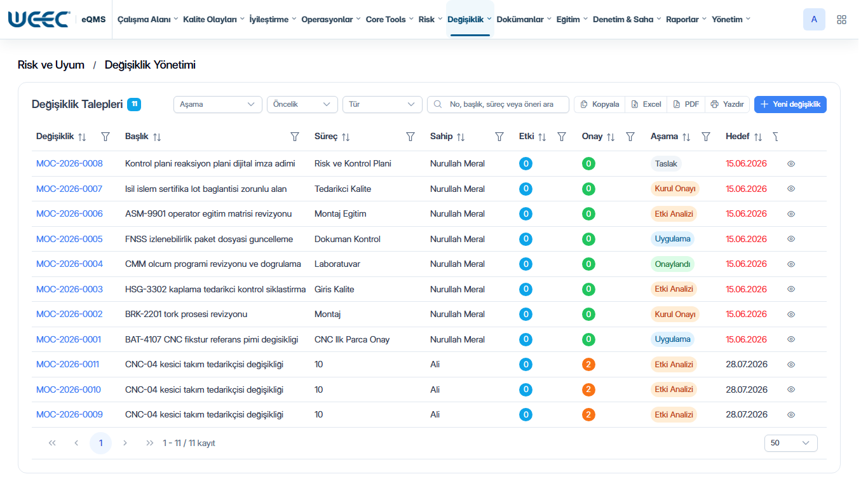Click filter icon in Süreç column

point(410,137)
